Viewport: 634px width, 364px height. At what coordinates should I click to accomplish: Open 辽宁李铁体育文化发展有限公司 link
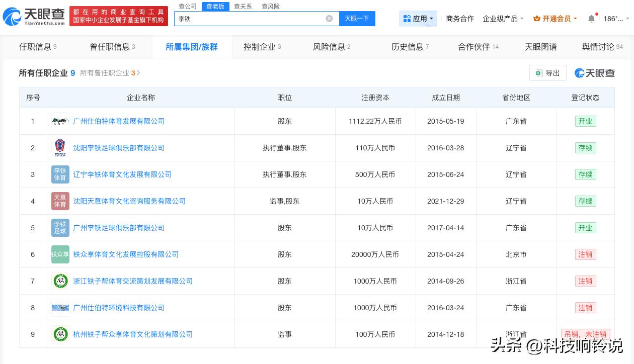pyautogui.click(x=122, y=174)
